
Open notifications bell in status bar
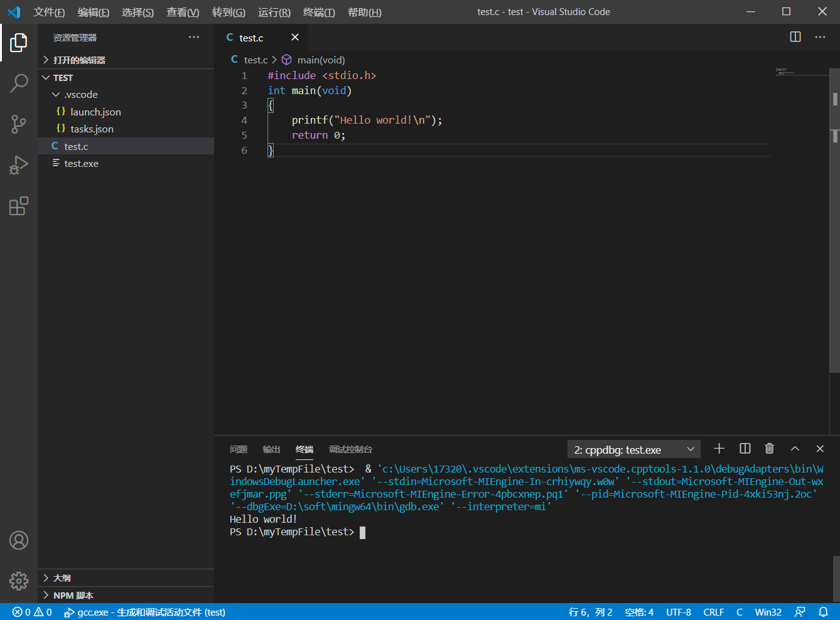[x=823, y=612]
